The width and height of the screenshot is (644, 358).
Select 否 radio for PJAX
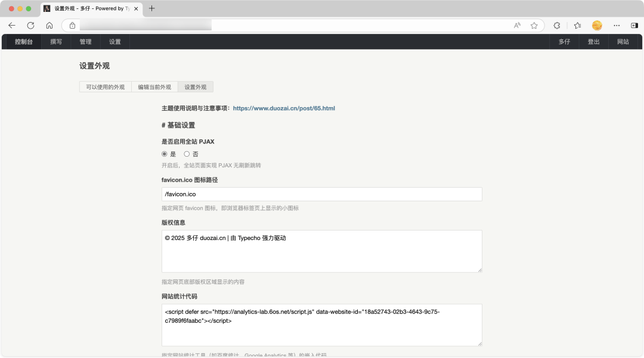(x=187, y=154)
